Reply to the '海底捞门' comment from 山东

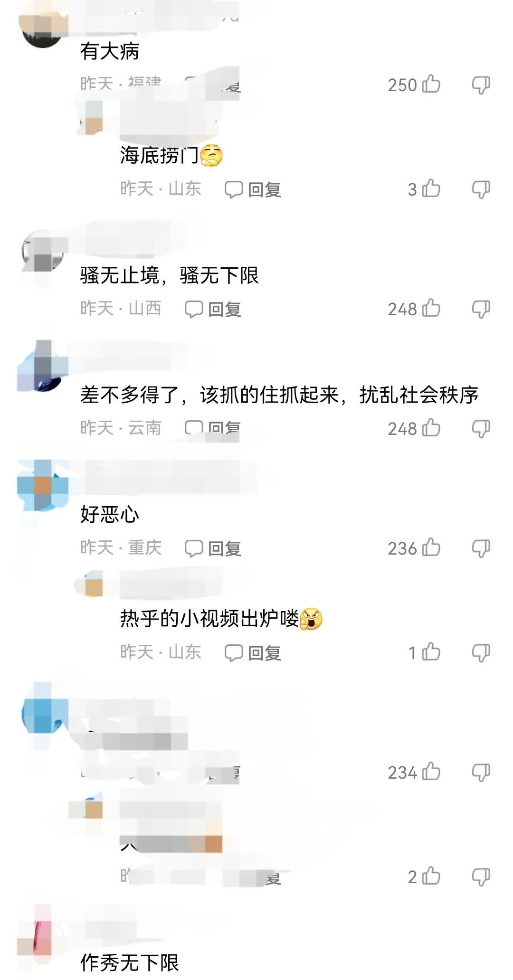click(253, 189)
